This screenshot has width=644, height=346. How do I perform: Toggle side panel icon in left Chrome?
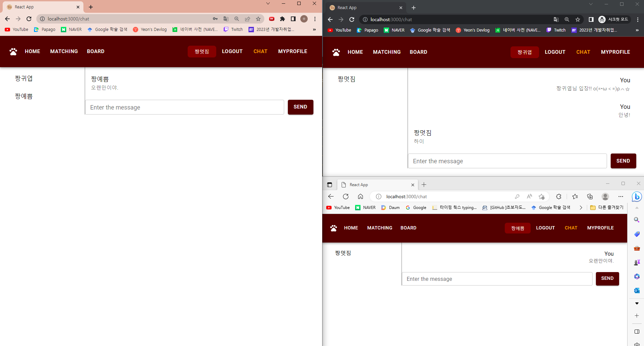[x=293, y=19]
